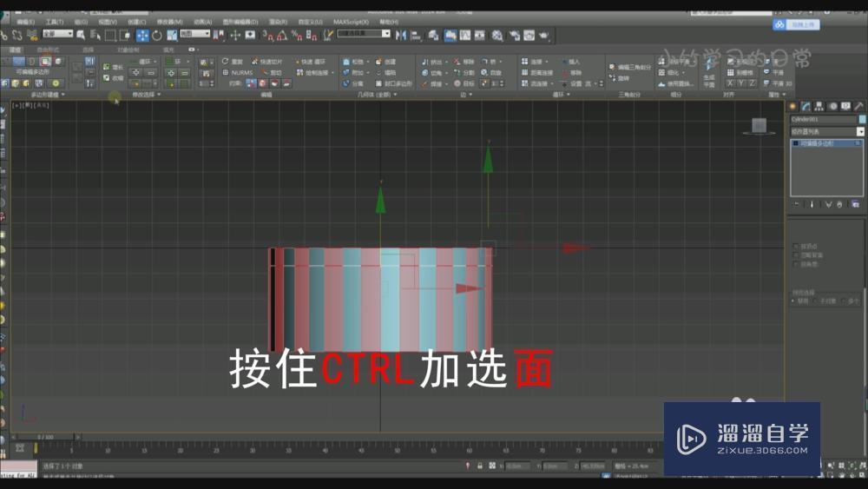
Task: Open the 帮助(H) menu
Action: 389,22
